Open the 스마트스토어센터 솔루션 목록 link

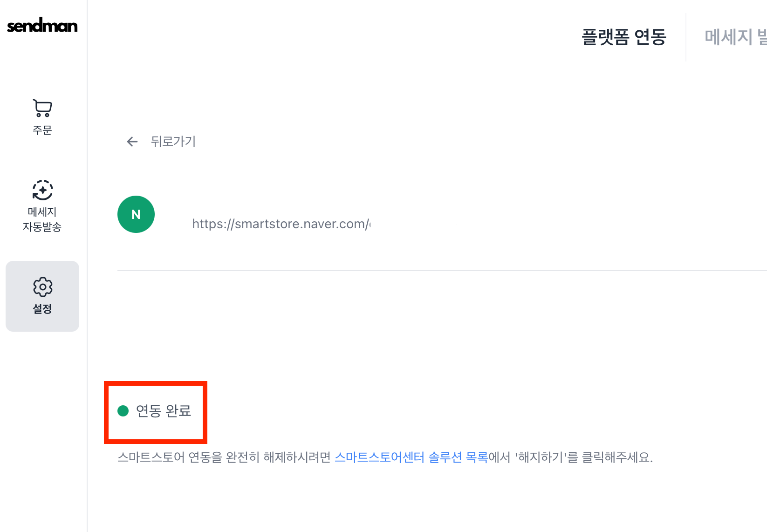411,457
